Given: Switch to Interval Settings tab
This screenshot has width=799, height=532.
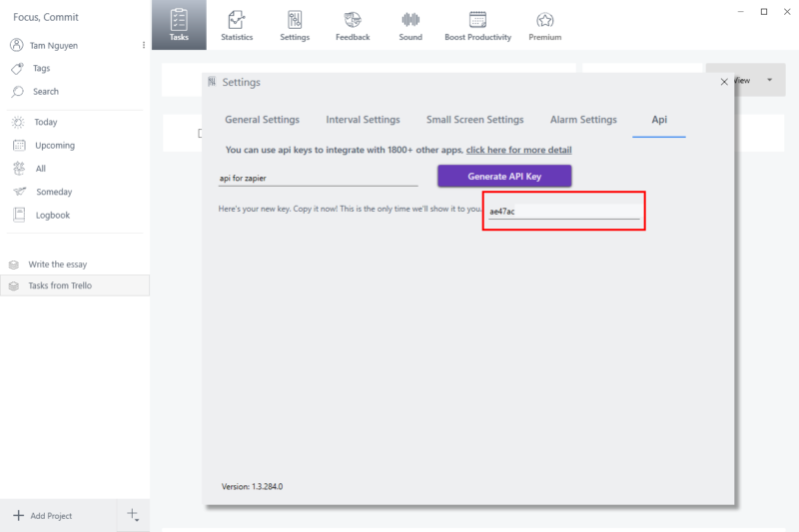Looking at the screenshot, I should 363,120.
